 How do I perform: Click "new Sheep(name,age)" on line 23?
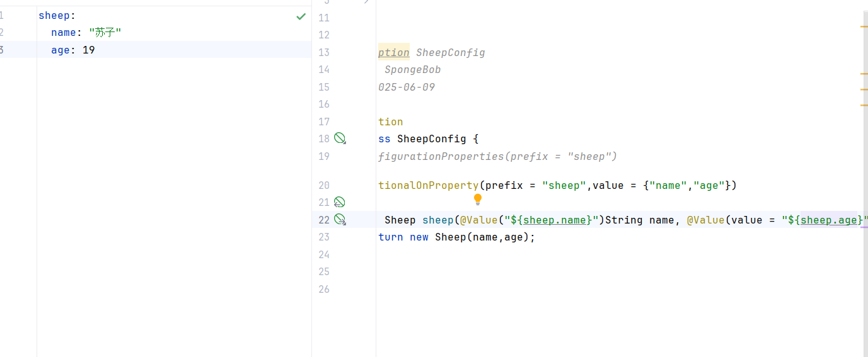470,237
